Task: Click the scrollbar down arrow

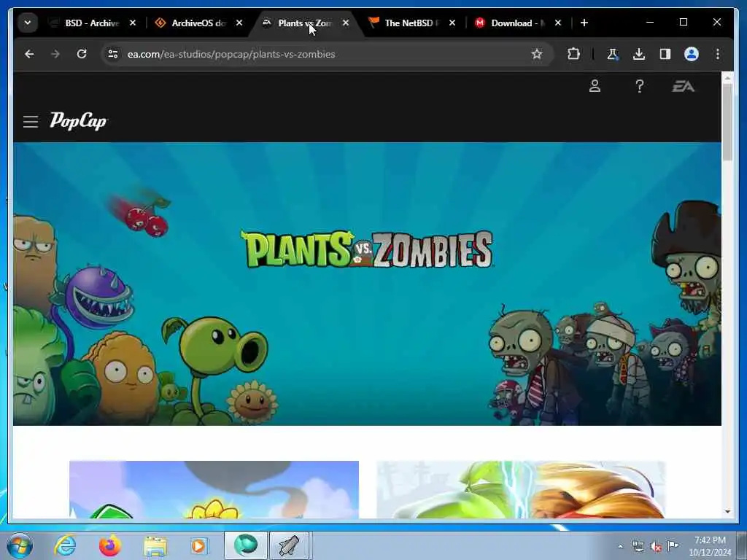Action: tap(727, 512)
